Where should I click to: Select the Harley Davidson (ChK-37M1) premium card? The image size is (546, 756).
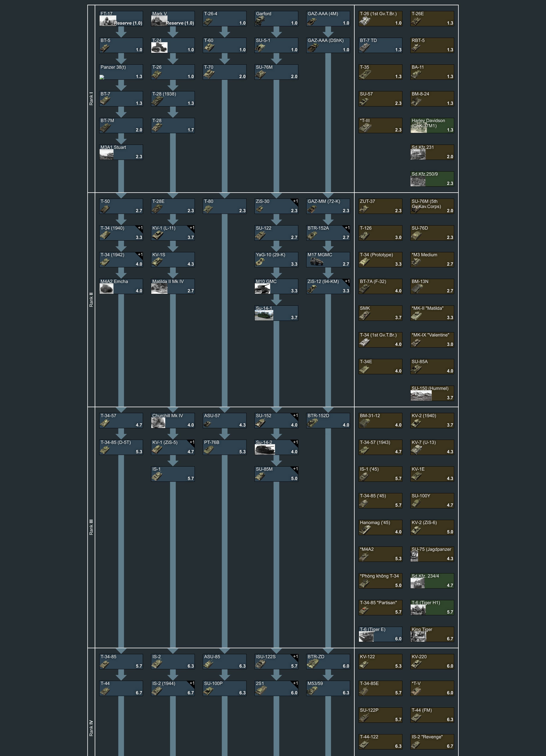point(432,125)
